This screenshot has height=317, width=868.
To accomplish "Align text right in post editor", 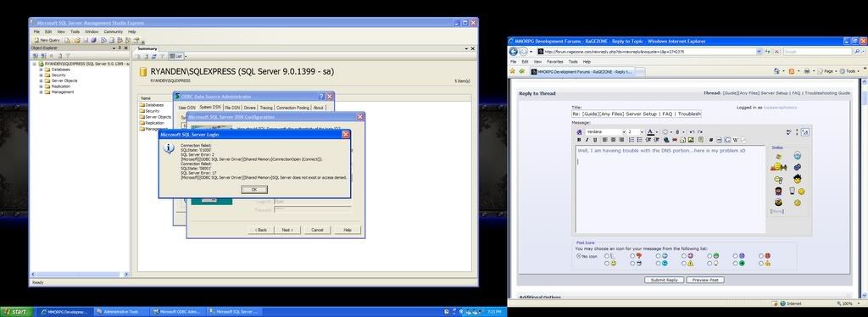I will coord(621,139).
